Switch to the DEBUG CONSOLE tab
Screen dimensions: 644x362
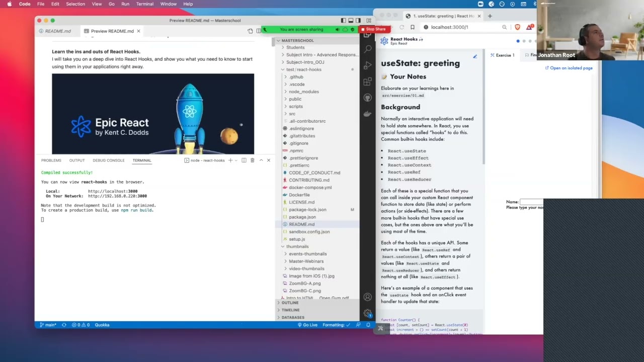(109, 160)
